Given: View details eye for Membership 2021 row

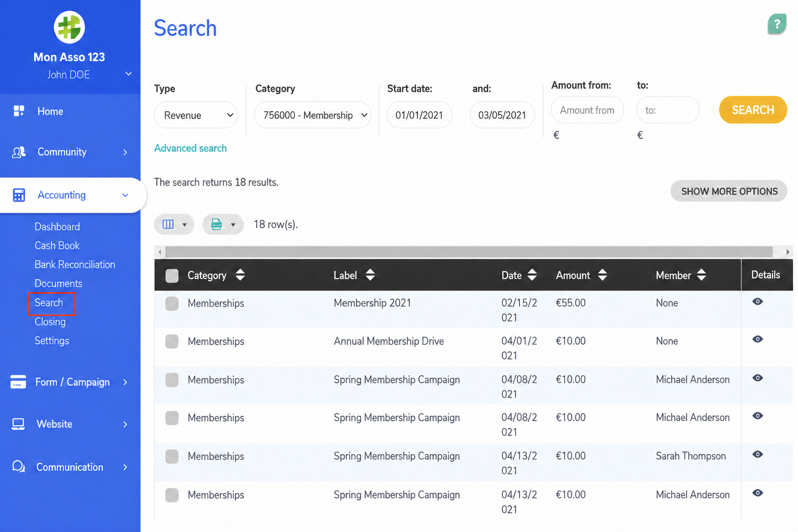Looking at the screenshot, I should pos(757,302).
